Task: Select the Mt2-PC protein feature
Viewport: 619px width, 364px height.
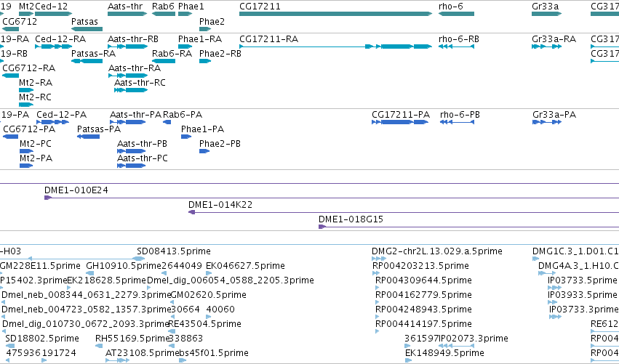Action: point(26,151)
